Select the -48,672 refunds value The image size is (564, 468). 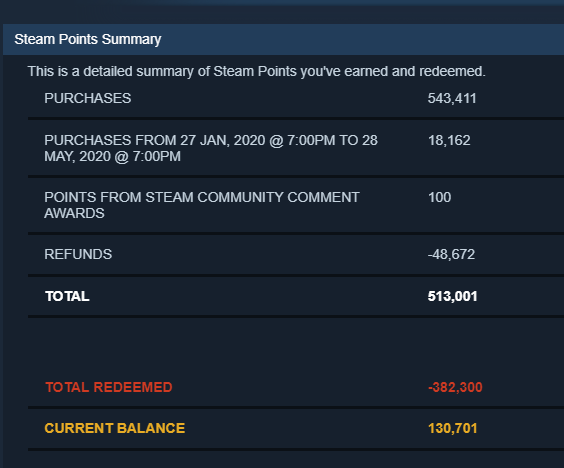coord(451,254)
